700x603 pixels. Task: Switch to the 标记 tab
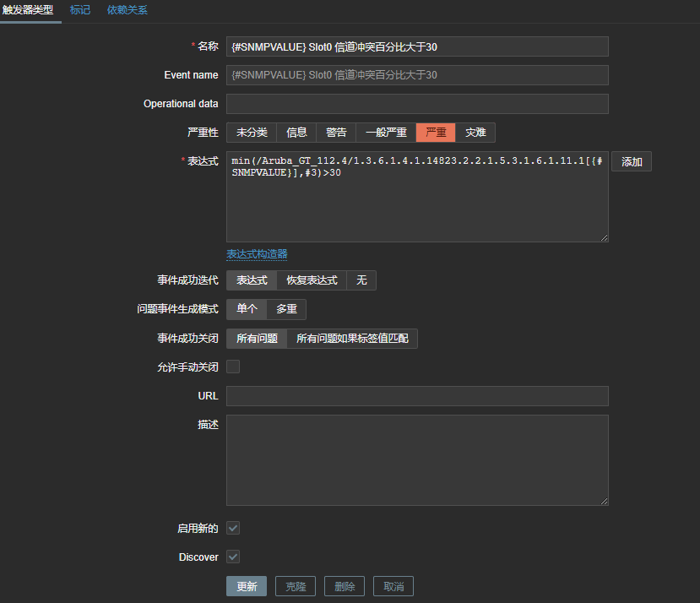(x=80, y=10)
